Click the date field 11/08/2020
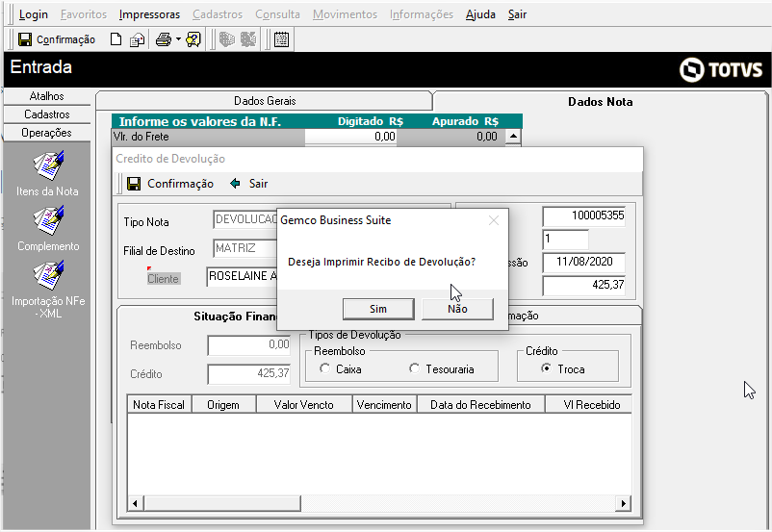This screenshot has height=532, width=772. click(x=584, y=263)
